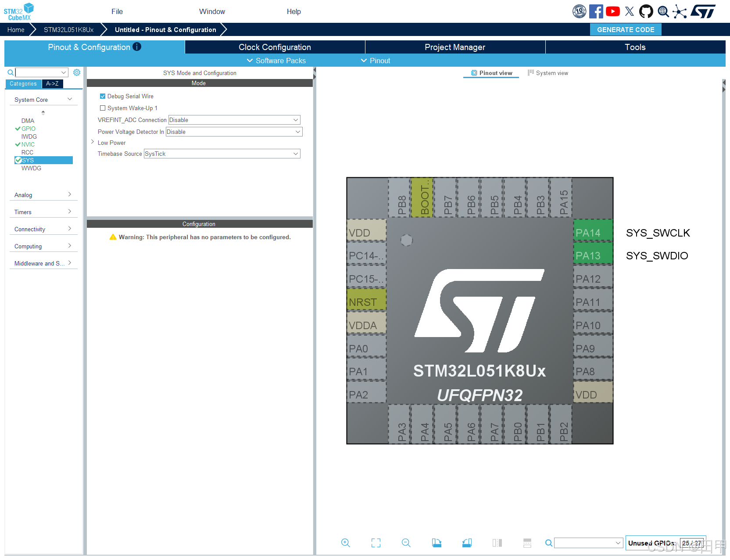Open the category settings gear icon
This screenshot has height=560, width=730.
pos(77,72)
